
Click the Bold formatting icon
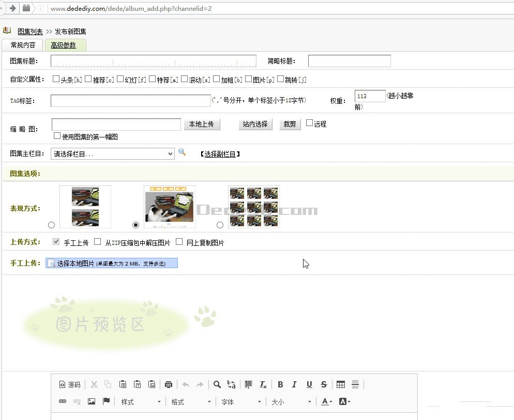click(280, 384)
